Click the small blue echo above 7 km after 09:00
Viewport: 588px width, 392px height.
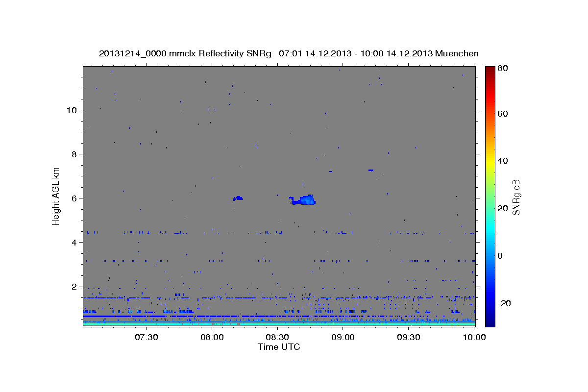point(371,170)
